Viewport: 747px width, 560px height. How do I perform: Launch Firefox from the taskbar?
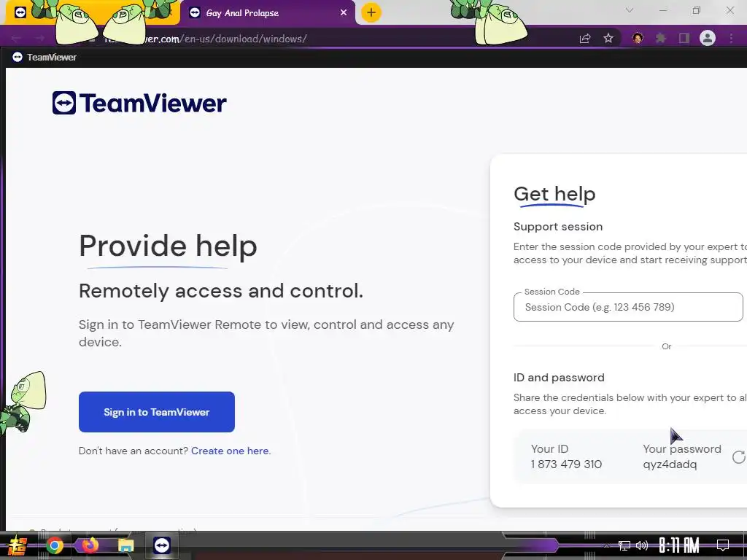pos(90,545)
